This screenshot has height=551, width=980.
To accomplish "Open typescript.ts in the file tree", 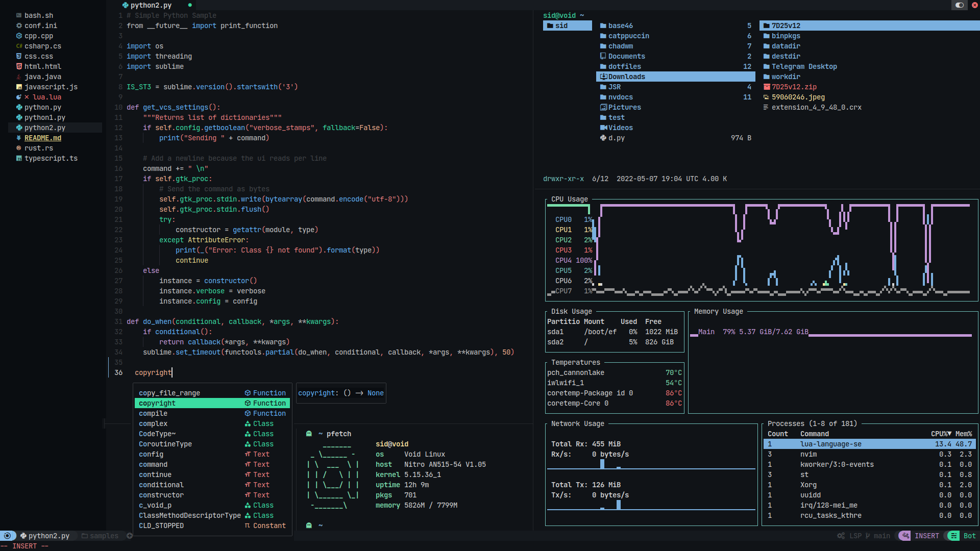I will [51, 158].
